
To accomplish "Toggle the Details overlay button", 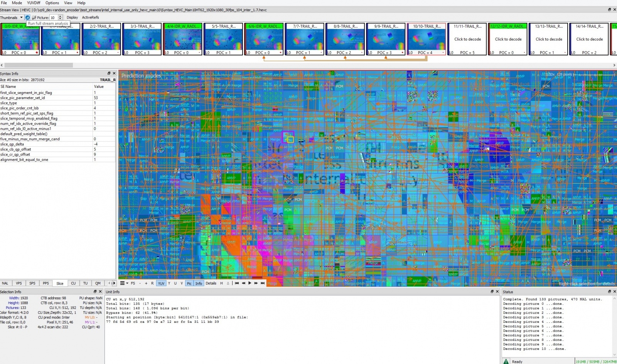I will pos(211,283).
